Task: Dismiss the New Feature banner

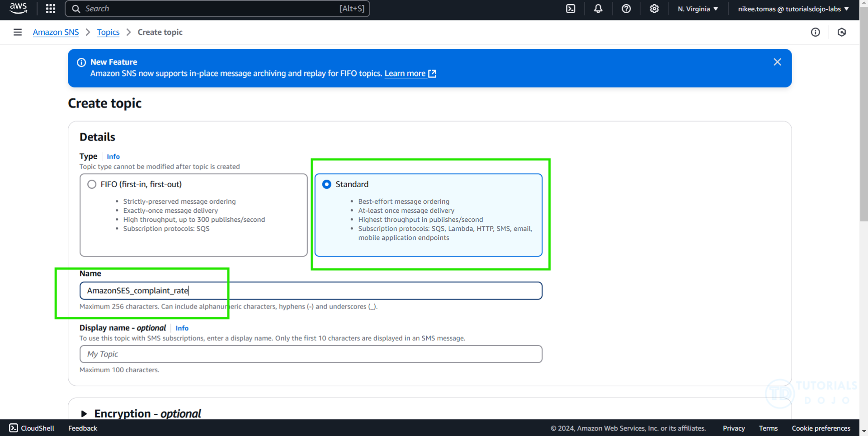Action: [x=777, y=62]
